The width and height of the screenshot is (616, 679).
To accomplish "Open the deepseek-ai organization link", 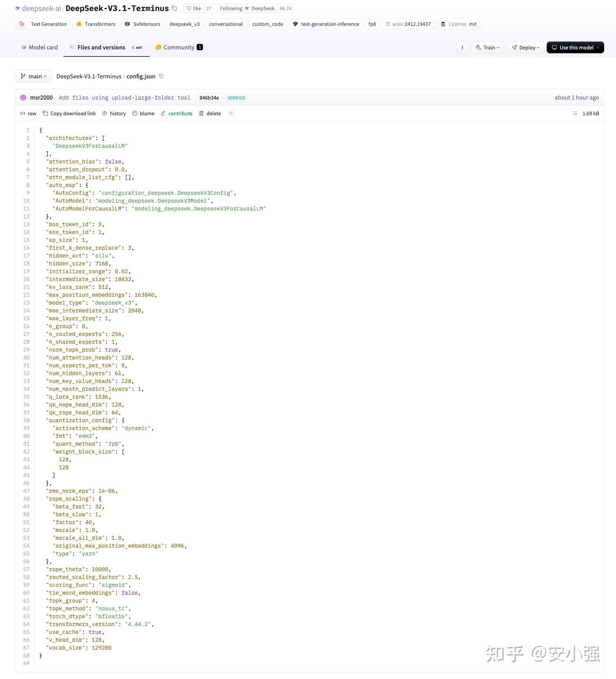I will coord(41,8).
